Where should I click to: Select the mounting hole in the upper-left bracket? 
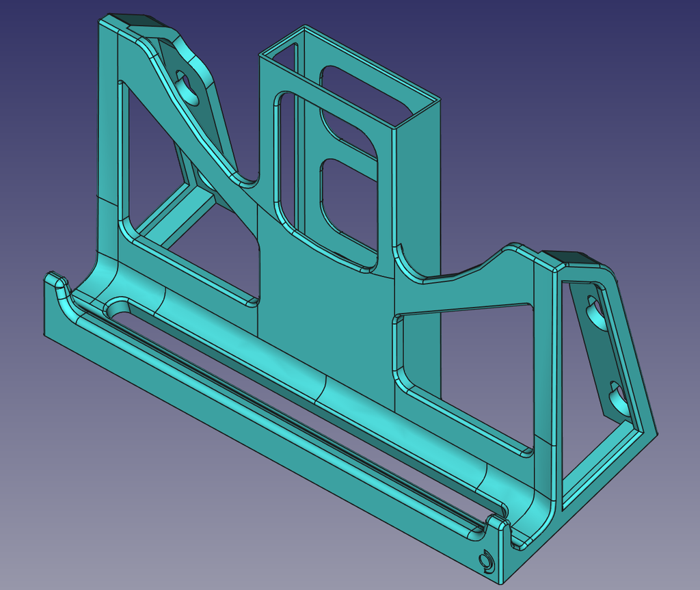tap(187, 87)
